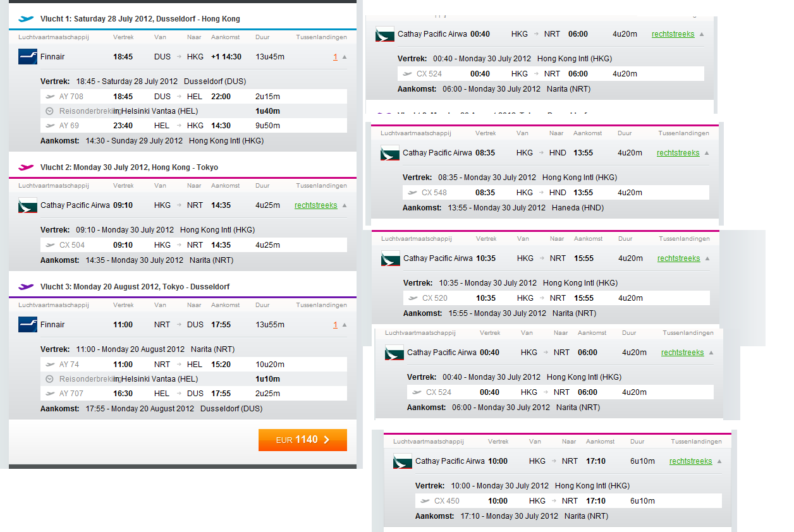
Task: Click flight number CX 504
Action: 72,245
